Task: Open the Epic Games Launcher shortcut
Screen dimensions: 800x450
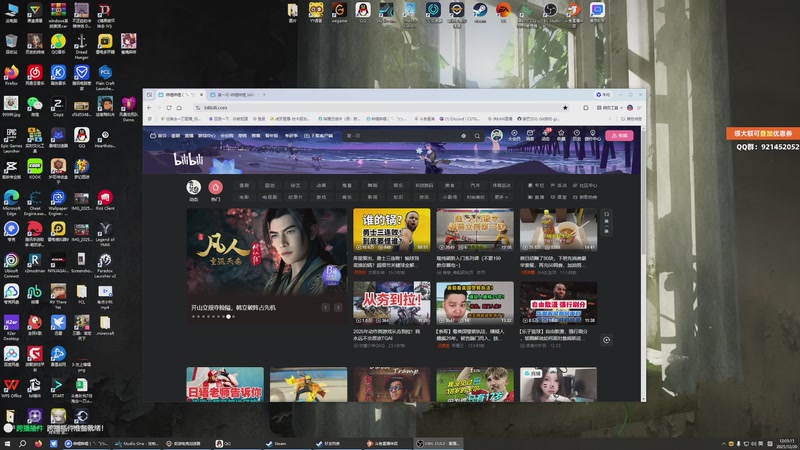Action: coord(11,140)
